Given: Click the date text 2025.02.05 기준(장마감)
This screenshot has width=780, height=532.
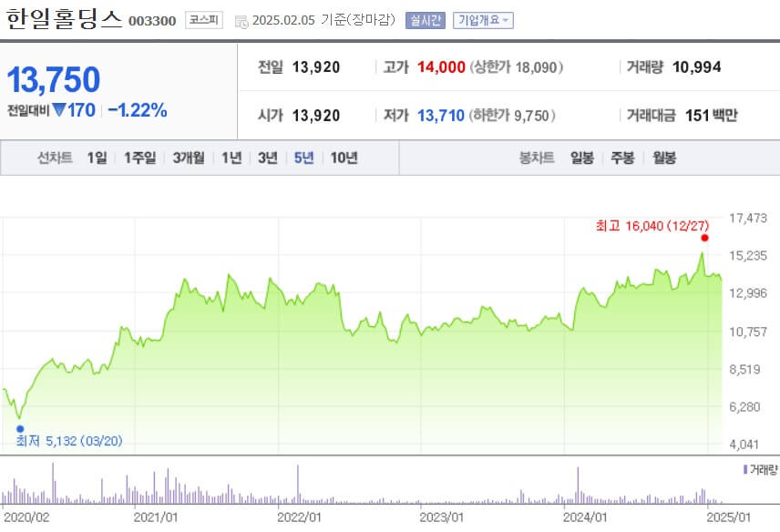Looking at the screenshot, I should click(323, 20).
